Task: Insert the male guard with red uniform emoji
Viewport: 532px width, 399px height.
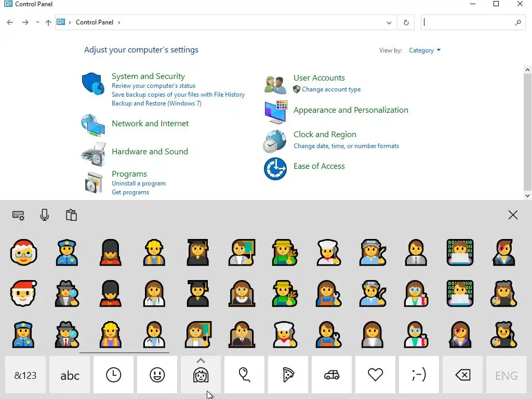Action: pyautogui.click(x=111, y=293)
